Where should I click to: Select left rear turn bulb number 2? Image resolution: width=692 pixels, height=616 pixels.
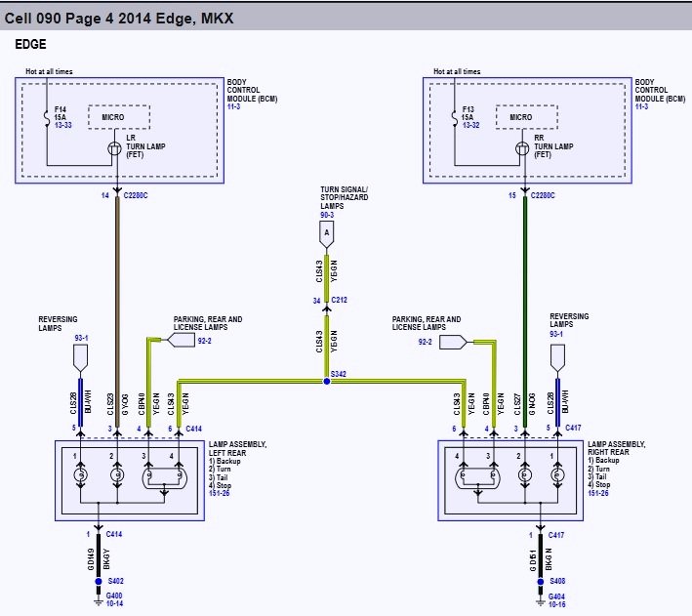(117, 475)
